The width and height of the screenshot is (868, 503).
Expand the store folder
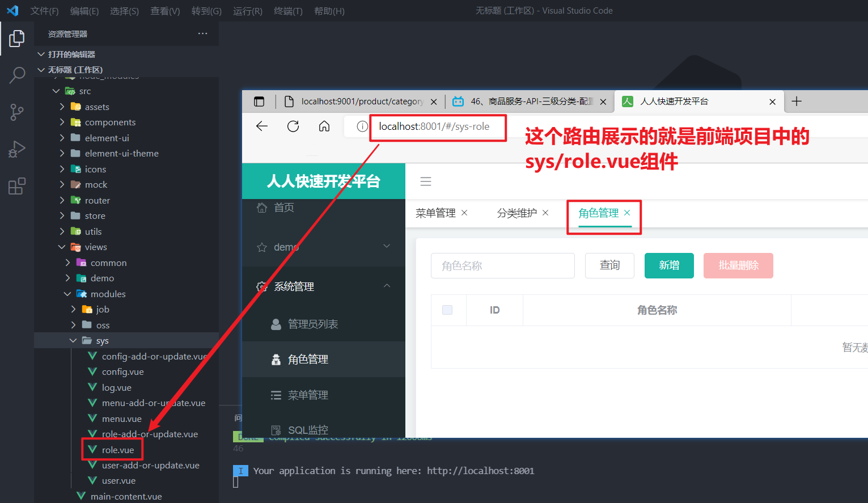pyautogui.click(x=95, y=216)
